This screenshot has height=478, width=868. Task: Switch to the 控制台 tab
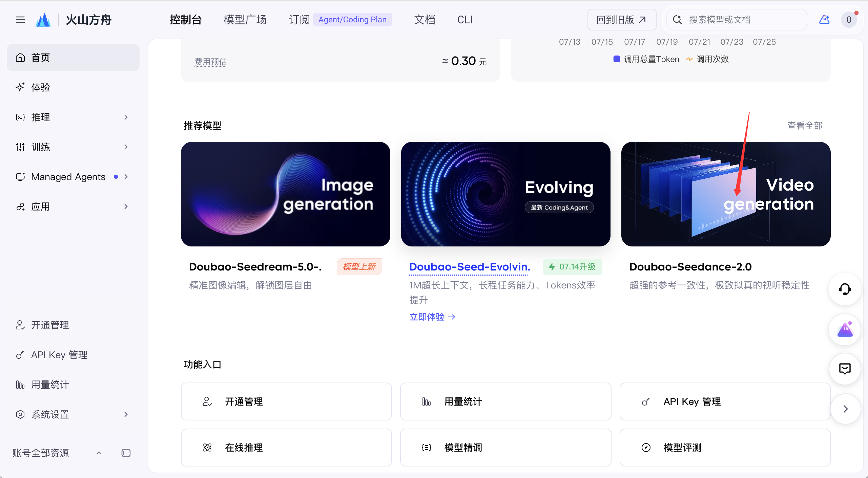[186, 20]
